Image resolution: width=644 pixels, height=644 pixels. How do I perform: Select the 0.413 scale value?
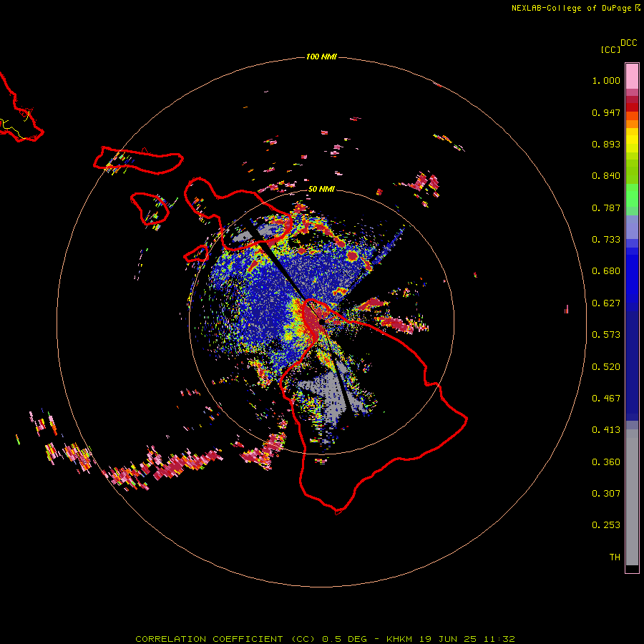pos(606,430)
